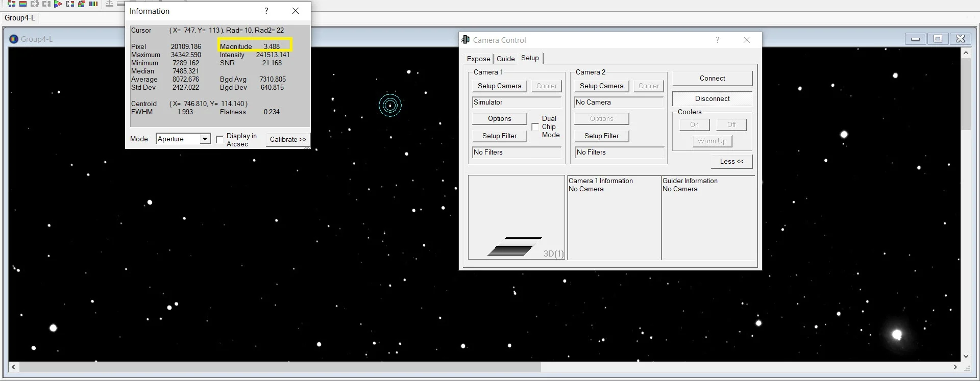Image resolution: width=980 pixels, height=381 pixels.
Task: Expand calibration with Calibrate >>
Action: point(288,139)
